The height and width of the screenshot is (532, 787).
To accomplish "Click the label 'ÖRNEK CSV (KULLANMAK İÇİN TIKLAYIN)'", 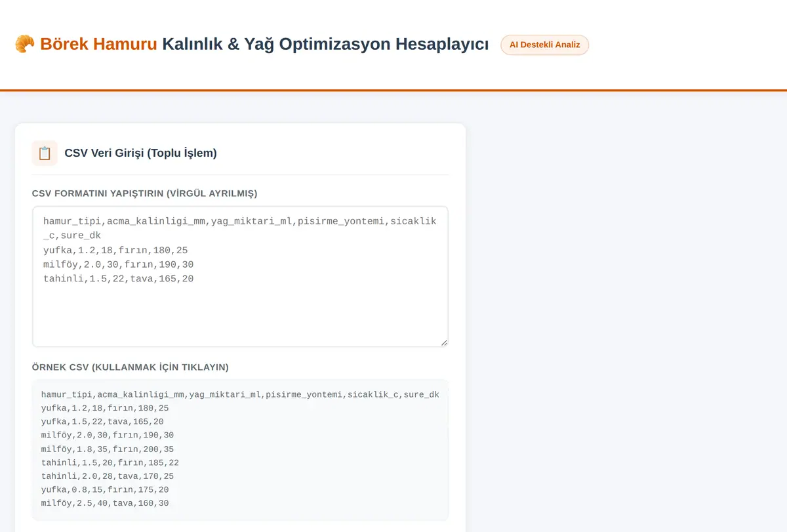I will [x=131, y=367].
